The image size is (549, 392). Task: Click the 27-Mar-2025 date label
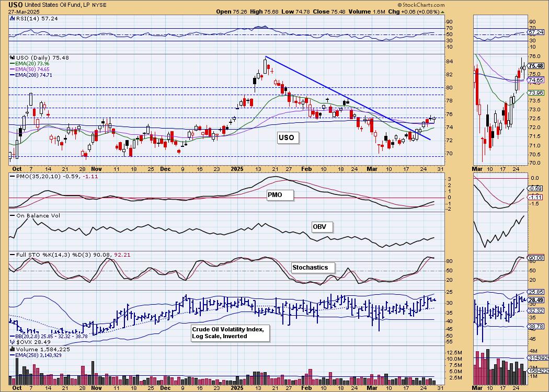(x=23, y=11)
